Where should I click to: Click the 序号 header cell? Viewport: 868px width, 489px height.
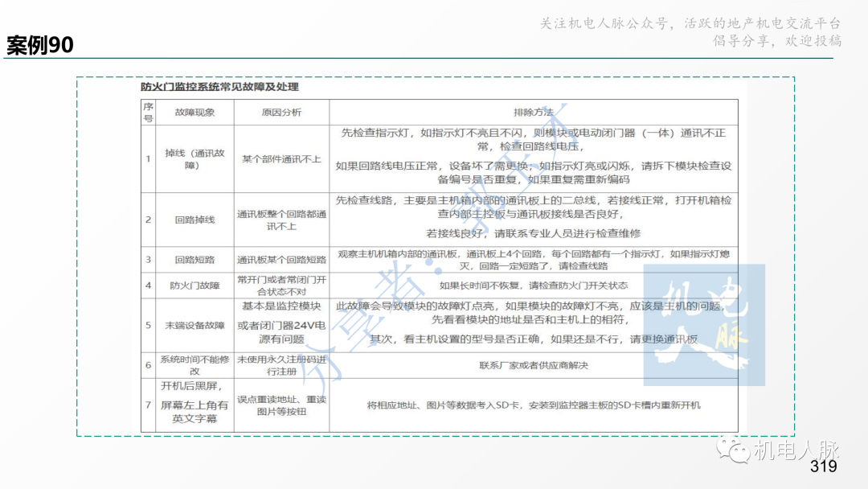pyautogui.click(x=147, y=112)
